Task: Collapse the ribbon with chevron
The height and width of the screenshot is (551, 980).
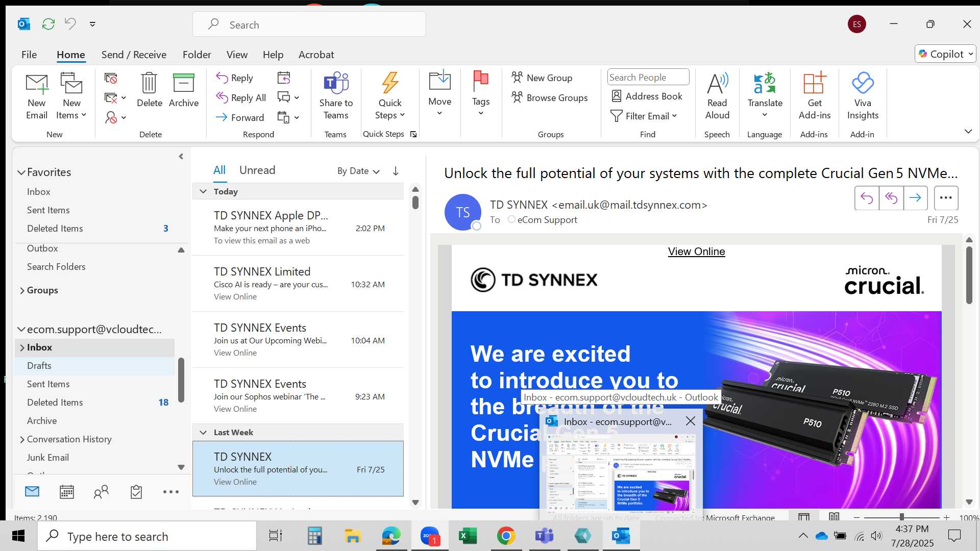Action: coord(968,132)
